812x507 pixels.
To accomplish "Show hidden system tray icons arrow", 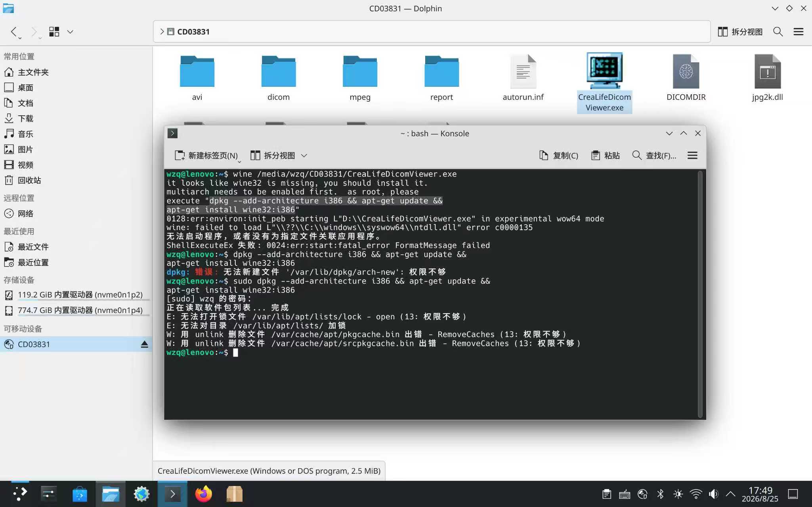I will tap(730, 494).
